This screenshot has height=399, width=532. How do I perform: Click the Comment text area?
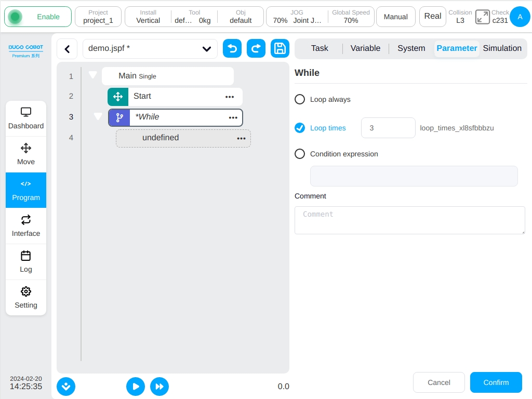pyautogui.click(x=410, y=220)
